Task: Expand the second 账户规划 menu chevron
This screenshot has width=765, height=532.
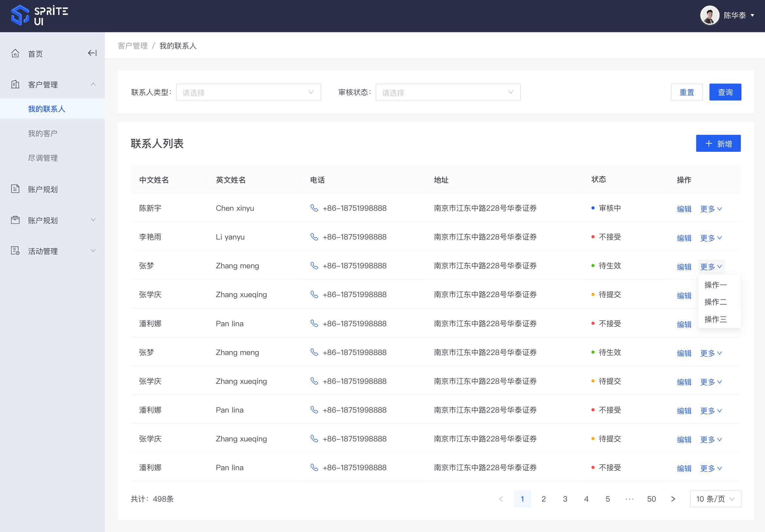Action: [x=93, y=220]
